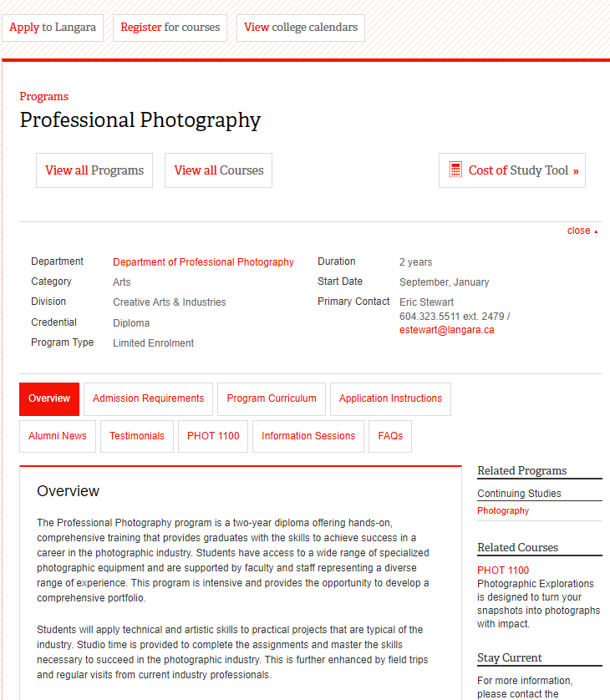Follow the Programs breadcrumb link
This screenshot has width=610, height=700.
click(x=44, y=96)
